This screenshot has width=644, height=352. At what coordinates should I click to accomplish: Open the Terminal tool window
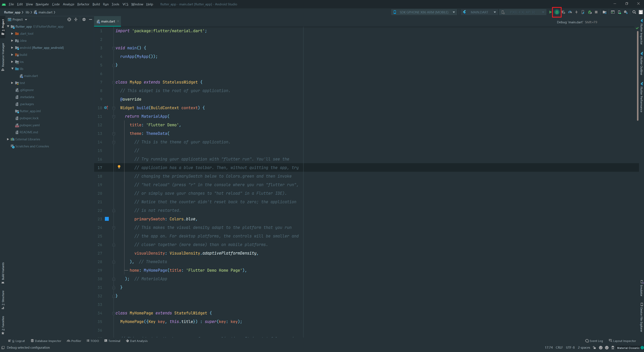point(112,341)
